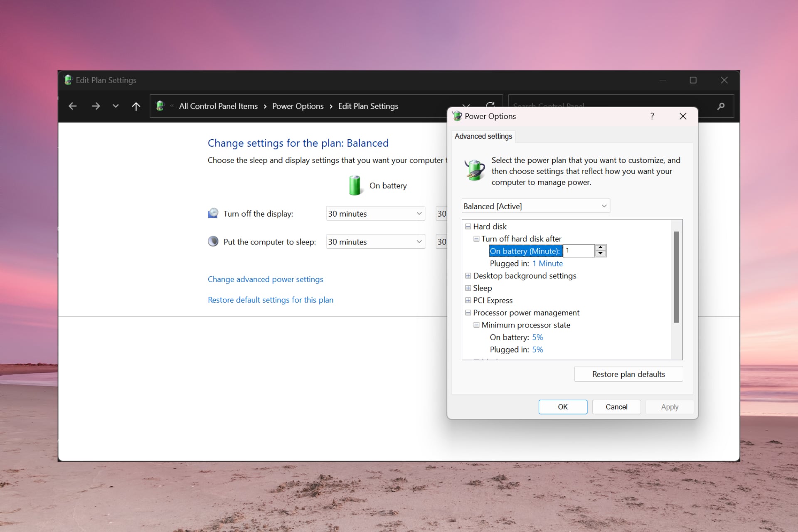Collapse the Processor power management section
Image resolution: width=798 pixels, height=532 pixels.
tap(468, 313)
